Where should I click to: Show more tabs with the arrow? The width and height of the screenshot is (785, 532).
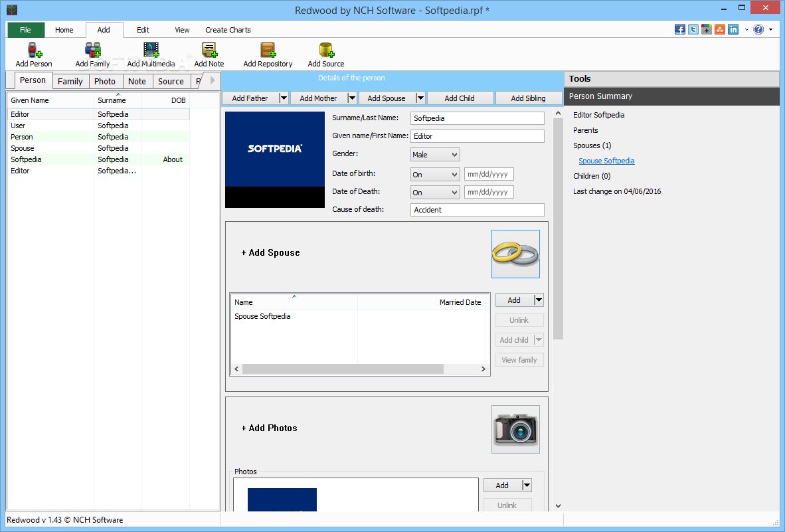[213, 80]
